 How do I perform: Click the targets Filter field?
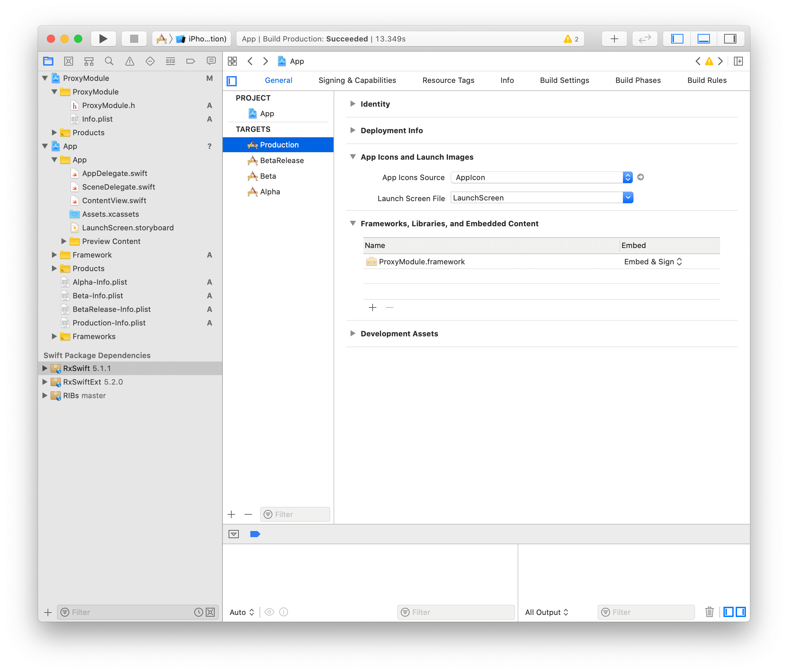pos(295,515)
